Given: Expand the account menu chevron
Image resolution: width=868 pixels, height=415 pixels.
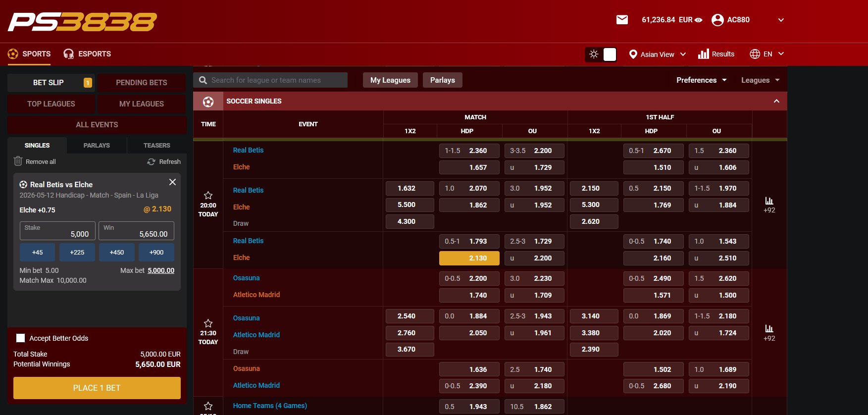Looking at the screenshot, I should pyautogui.click(x=781, y=20).
